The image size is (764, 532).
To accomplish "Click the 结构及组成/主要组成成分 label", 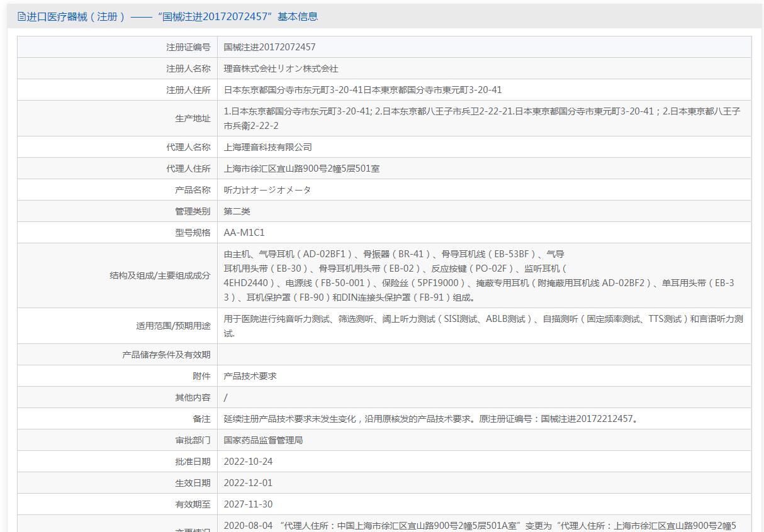I will tap(160, 275).
